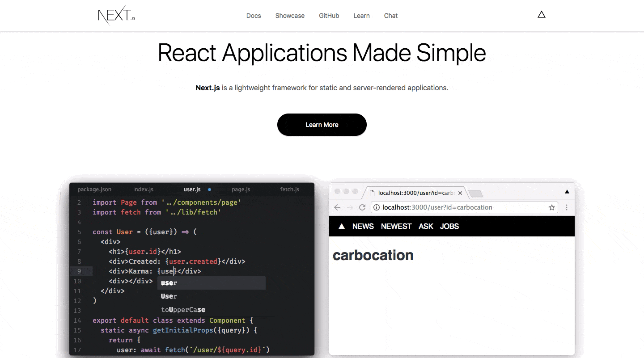
Task: Reload the page with the browser refresh icon
Action: pyautogui.click(x=363, y=207)
